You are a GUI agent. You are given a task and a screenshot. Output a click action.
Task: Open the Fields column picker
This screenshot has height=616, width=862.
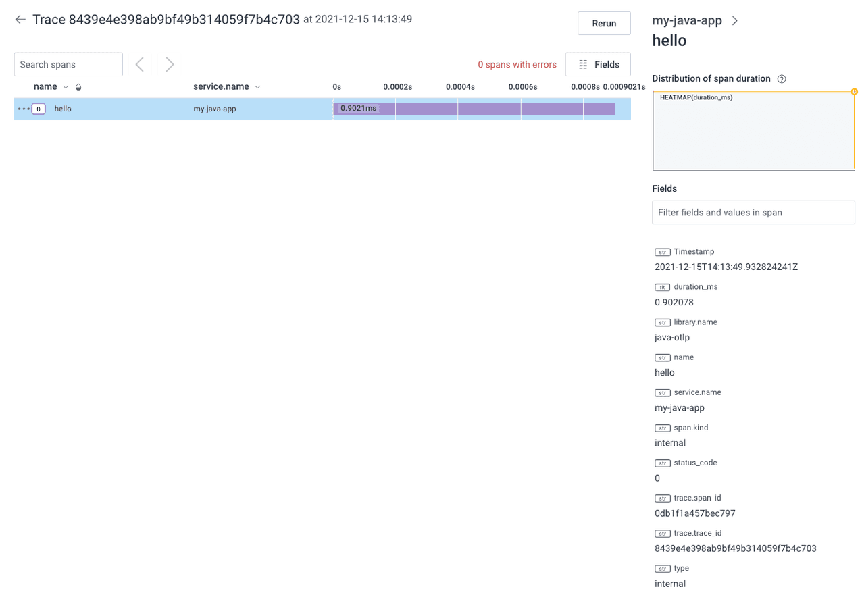click(x=598, y=64)
